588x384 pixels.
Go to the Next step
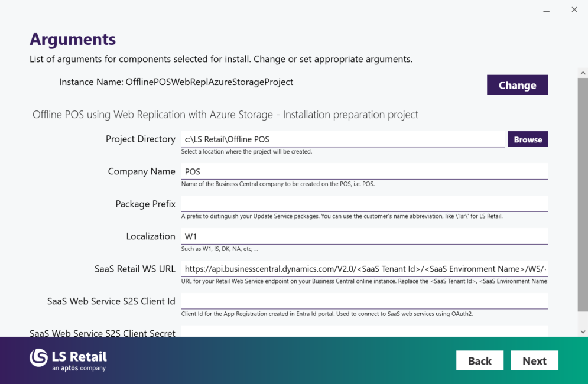(534, 360)
